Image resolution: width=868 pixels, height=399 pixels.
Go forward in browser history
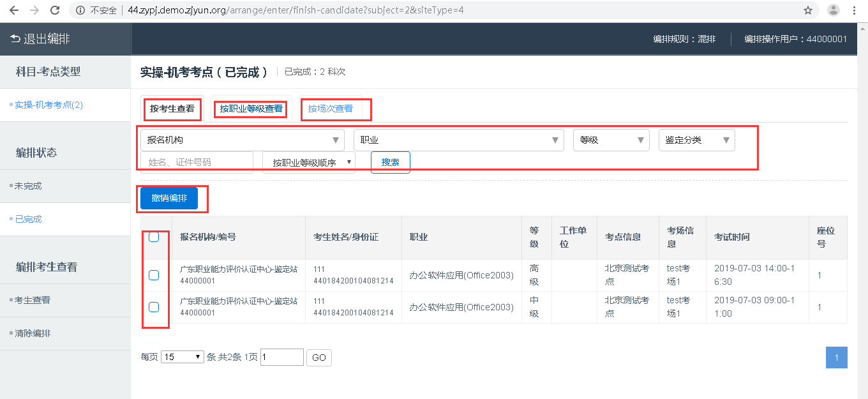click(34, 10)
